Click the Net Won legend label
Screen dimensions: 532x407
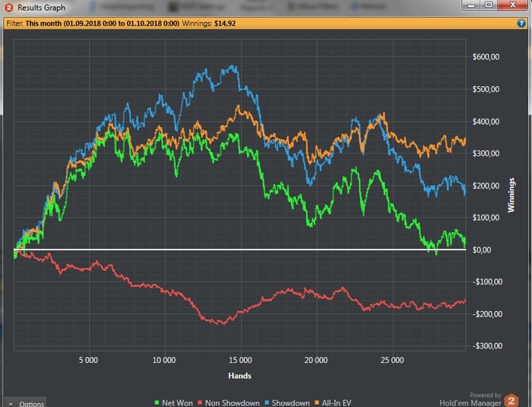point(177,403)
